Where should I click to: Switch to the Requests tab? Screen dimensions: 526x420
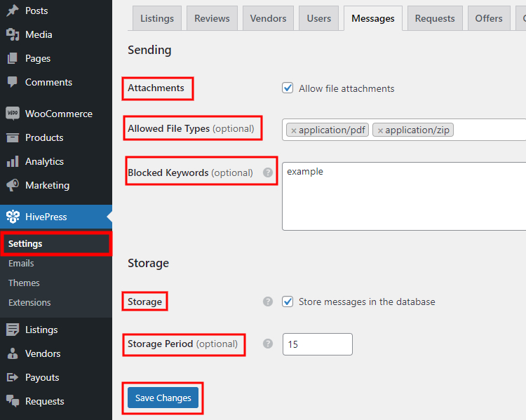tap(435, 18)
